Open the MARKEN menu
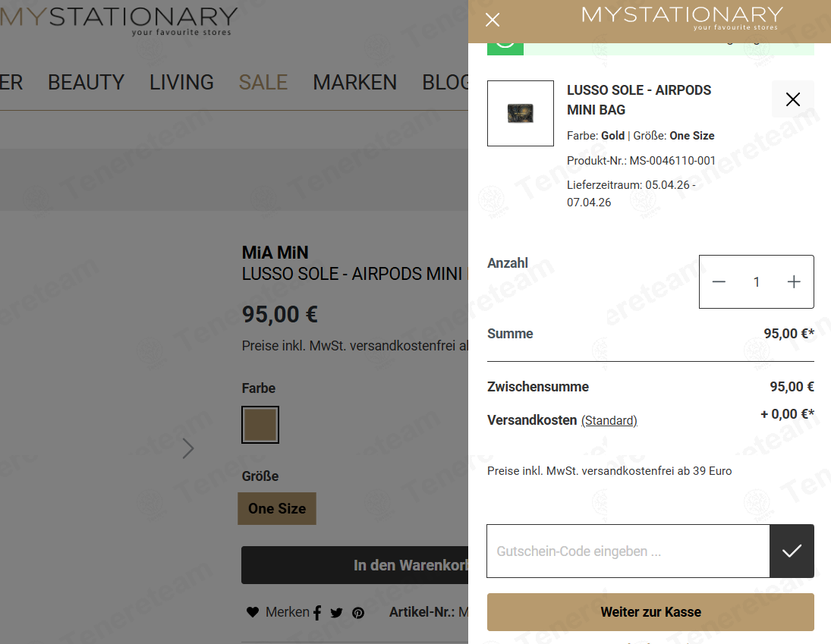Image resolution: width=831 pixels, height=644 pixels. point(354,82)
